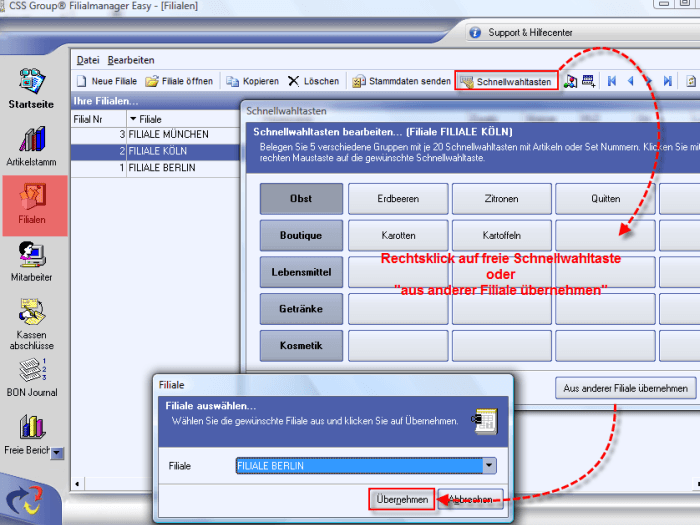Select the Lebensmittel group button
This screenshot has height=525, width=700.
tap(301, 272)
